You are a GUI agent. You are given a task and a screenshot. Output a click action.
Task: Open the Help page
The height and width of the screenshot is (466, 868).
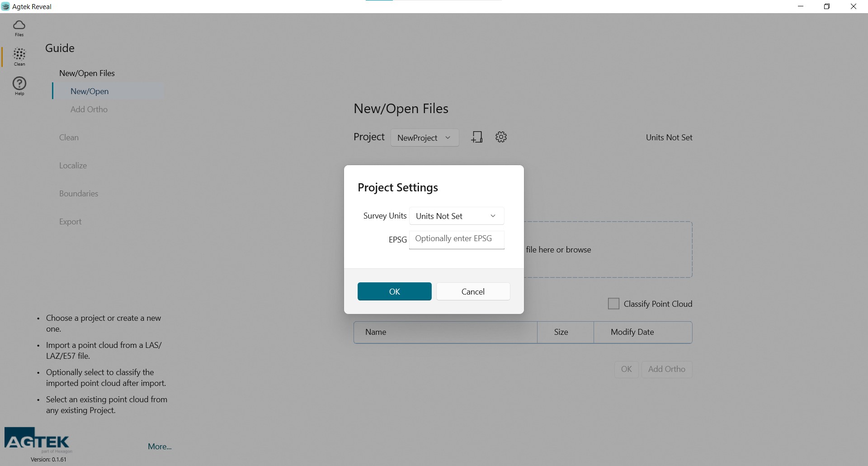coord(19,86)
